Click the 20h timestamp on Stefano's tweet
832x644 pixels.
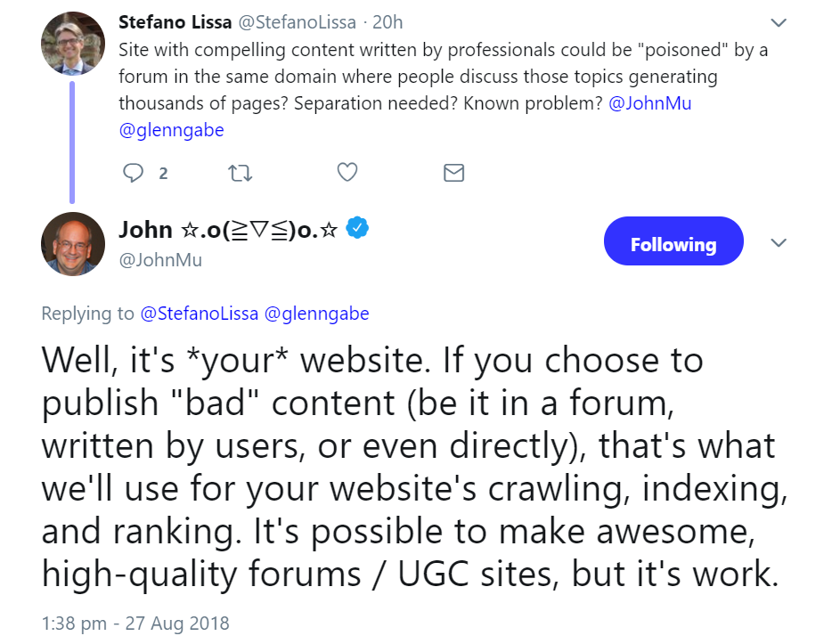click(x=389, y=21)
